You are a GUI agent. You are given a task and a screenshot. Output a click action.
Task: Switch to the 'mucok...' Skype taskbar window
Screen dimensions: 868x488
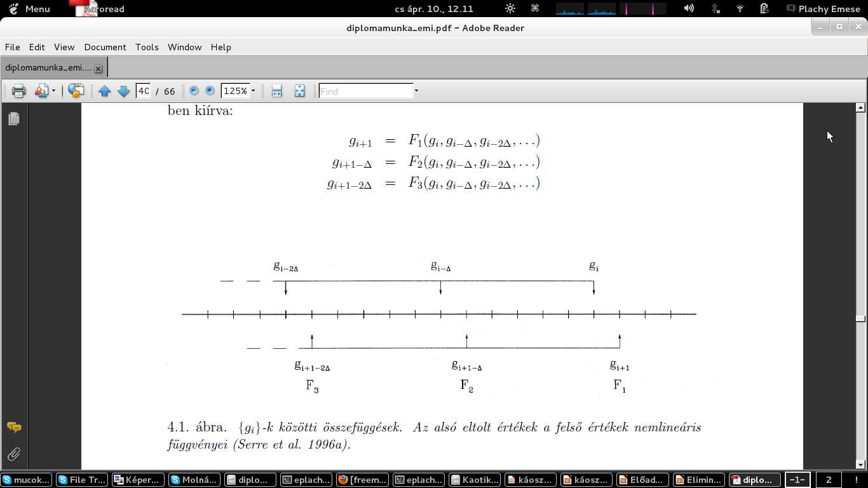click(x=26, y=480)
